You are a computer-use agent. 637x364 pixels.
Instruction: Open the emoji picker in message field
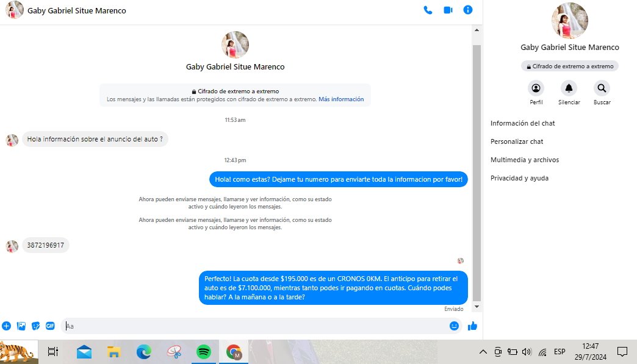pos(454,326)
